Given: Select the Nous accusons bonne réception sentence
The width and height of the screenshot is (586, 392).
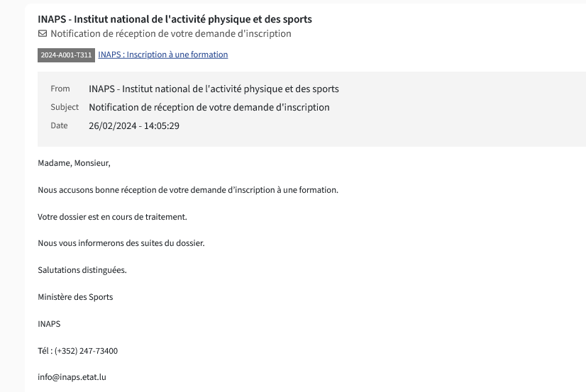Looking at the screenshot, I should [x=188, y=190].
